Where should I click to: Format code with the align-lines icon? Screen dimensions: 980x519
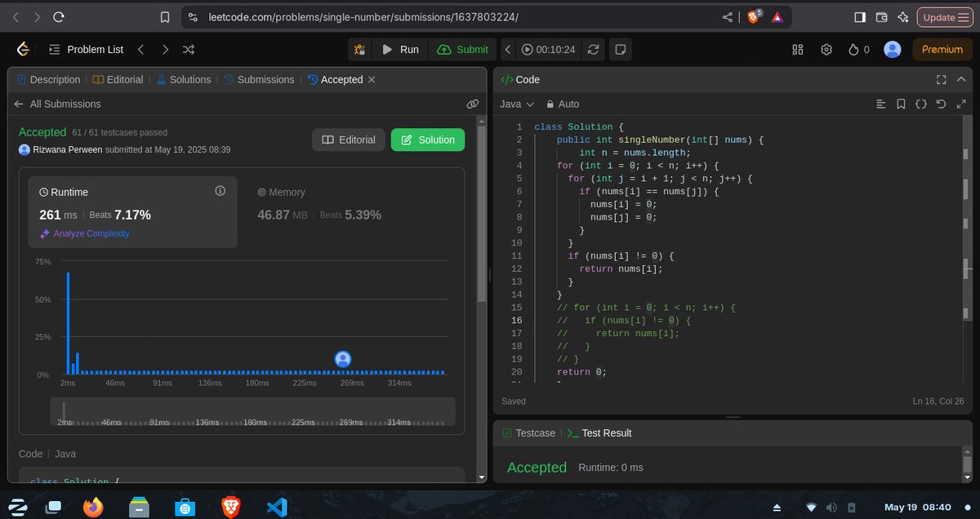(880, 104)
